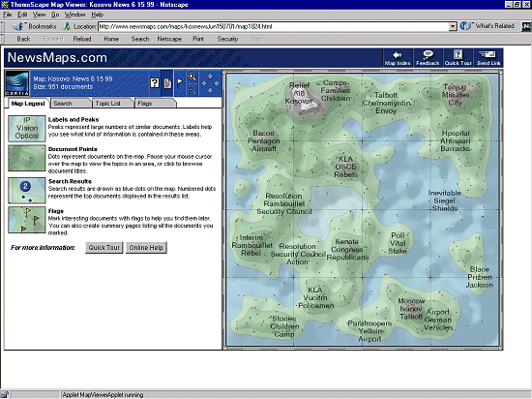532x399 pixels.
Task: Click the Moscow Ivanov Talbott map label
Action: coord(411,309)
